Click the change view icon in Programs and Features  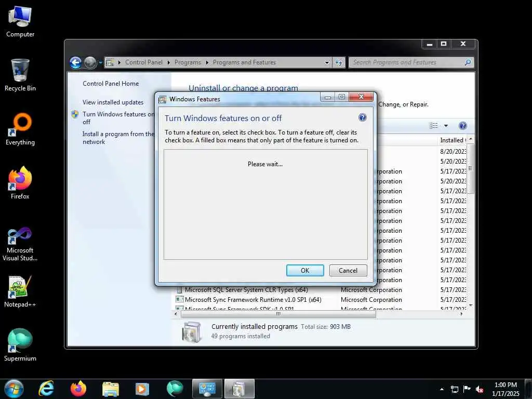pyautogui.click(x=434, y=126)
